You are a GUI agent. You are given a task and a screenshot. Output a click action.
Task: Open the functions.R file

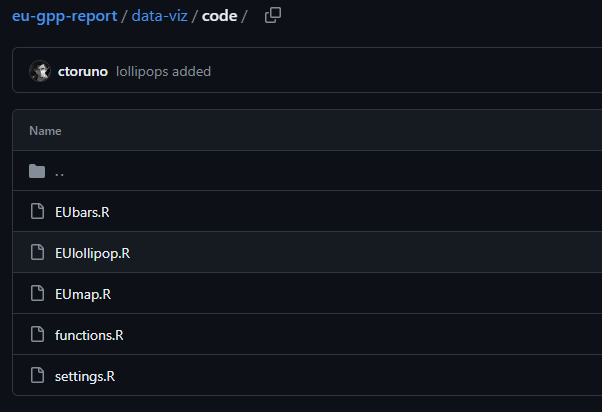pyautogui.click(x=89, y=335)
